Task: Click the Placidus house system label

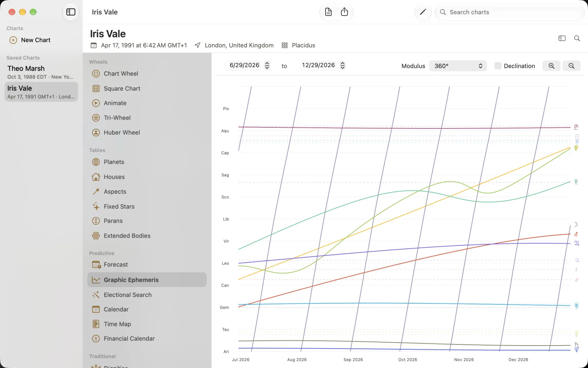Action: tap(304, 45)
